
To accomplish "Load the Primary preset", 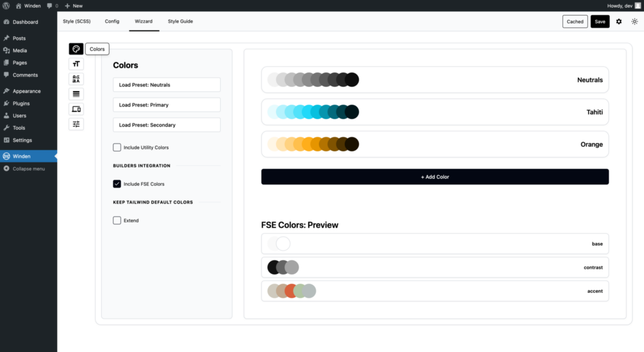I will (167, 105).
